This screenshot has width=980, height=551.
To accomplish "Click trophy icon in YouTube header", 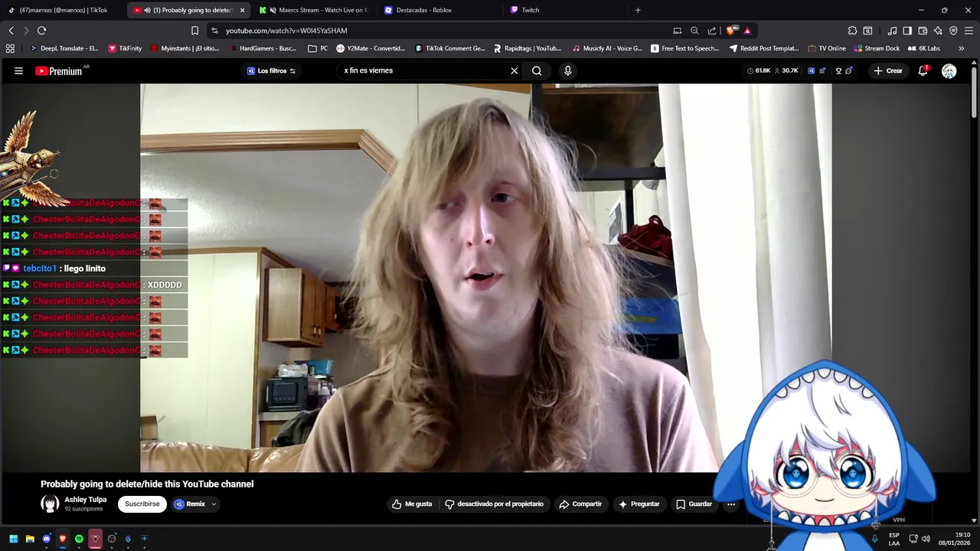I will click(838, 70).
